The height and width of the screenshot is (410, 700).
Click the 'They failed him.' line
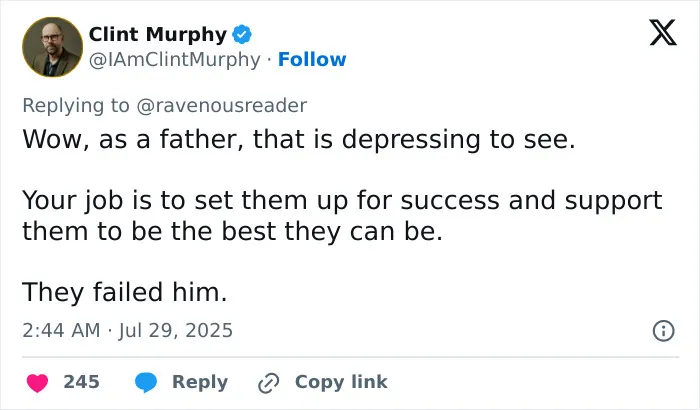125,293
